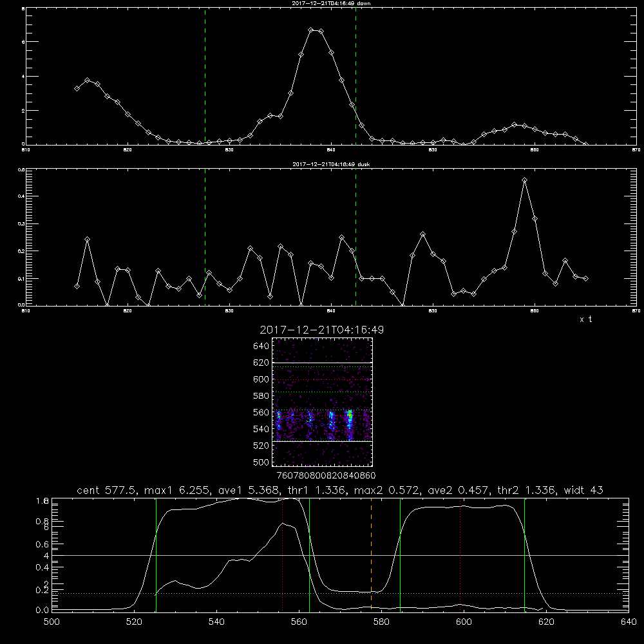Click the highest diamond data point in dawn plot

pos(311,30)
